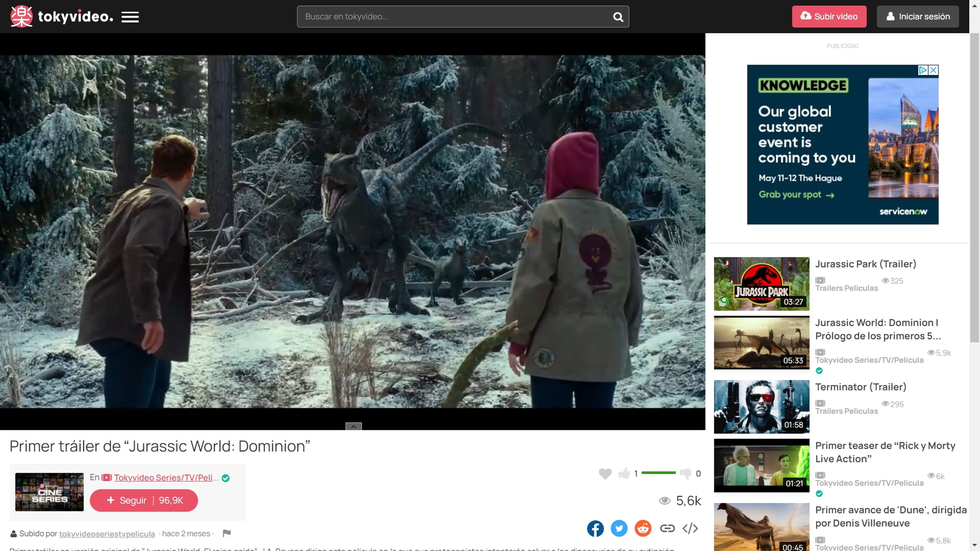Open the Cine Series channel thumbnail
980x551 pixels.
[50, 492]
